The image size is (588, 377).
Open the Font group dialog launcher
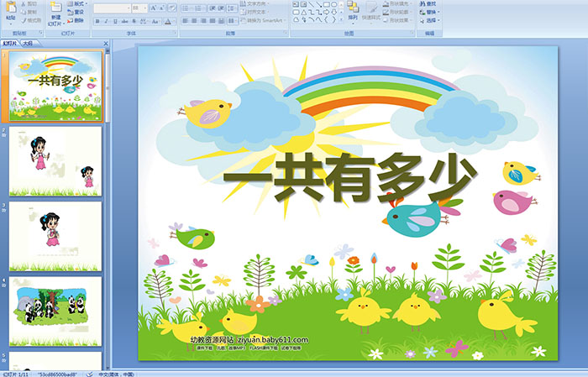click(175, 33)
